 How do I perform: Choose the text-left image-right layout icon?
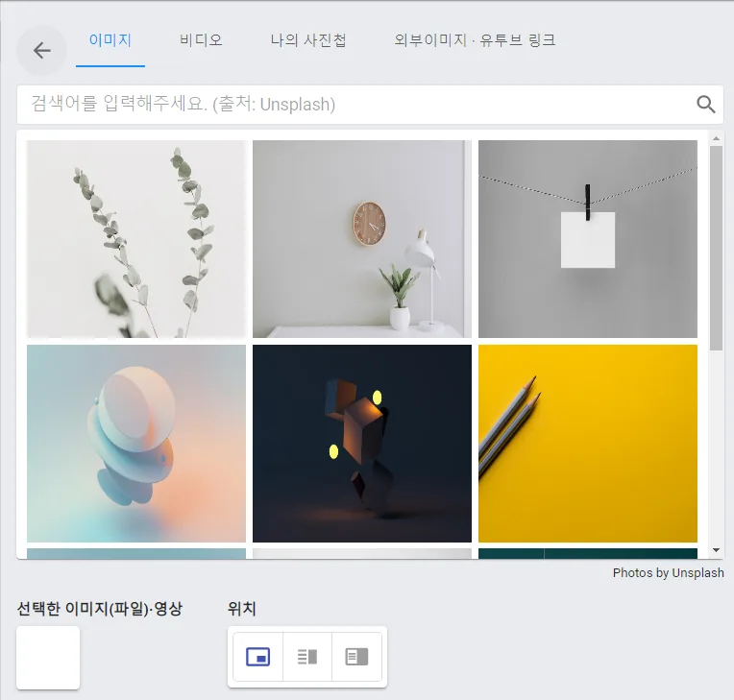[307, 657]
